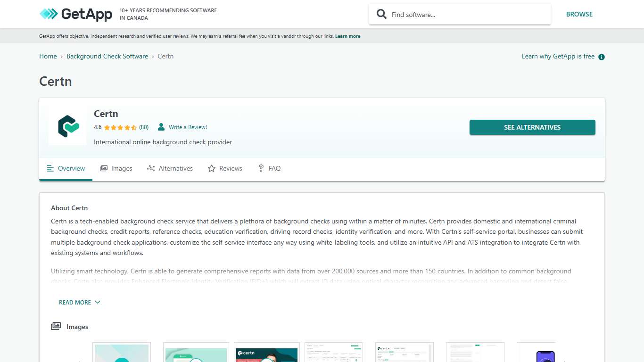The height and width of the screenshot is (362, 644).
Task: Click the info icon beside Learn why GetApp is free
Action: 601,57
